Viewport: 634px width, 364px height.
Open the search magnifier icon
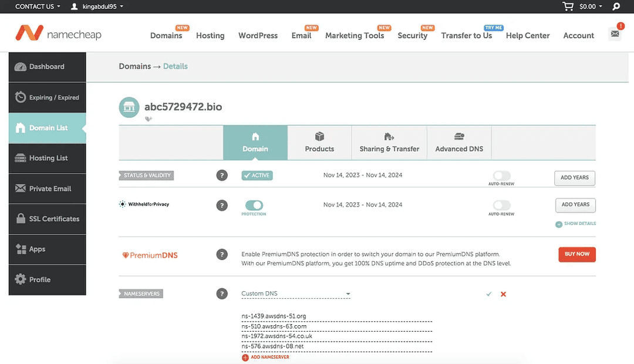click(x=616, y=6)
